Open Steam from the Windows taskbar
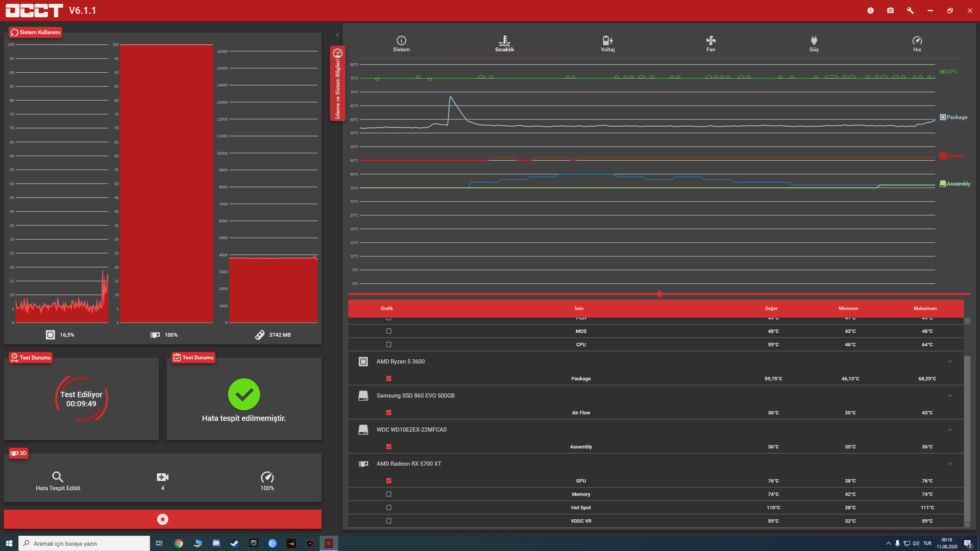 [235, 543]
